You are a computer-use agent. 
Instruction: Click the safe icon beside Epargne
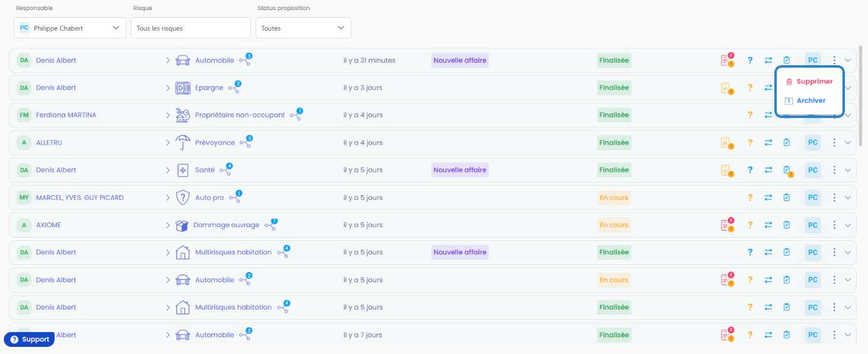(x=183, y=88)
